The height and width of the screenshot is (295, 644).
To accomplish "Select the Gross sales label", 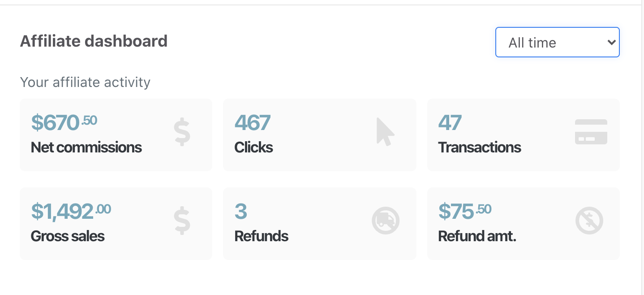I will (68, 236).
